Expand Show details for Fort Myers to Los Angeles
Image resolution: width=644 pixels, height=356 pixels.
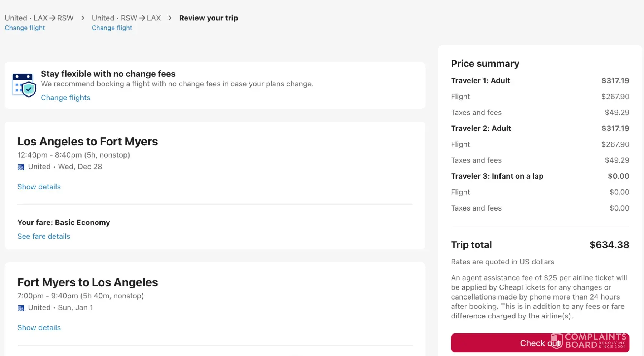tap(39, 328)
